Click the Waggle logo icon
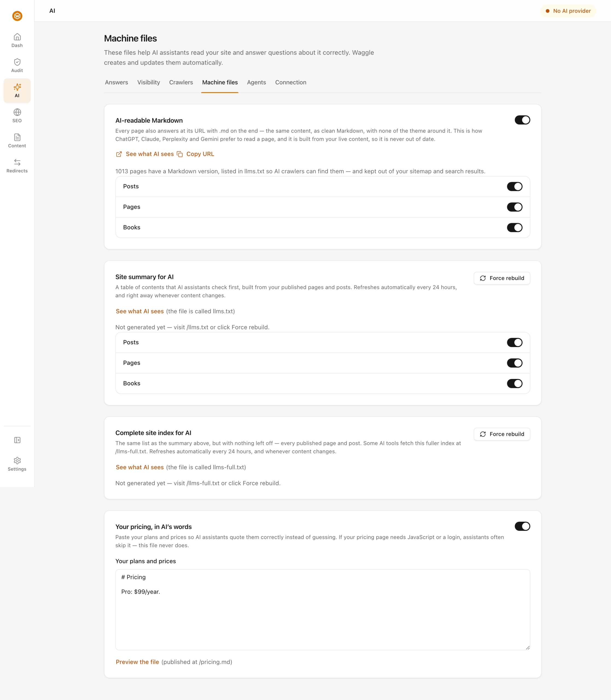Viewport: 611px width, 700px height. pos(17,16)
